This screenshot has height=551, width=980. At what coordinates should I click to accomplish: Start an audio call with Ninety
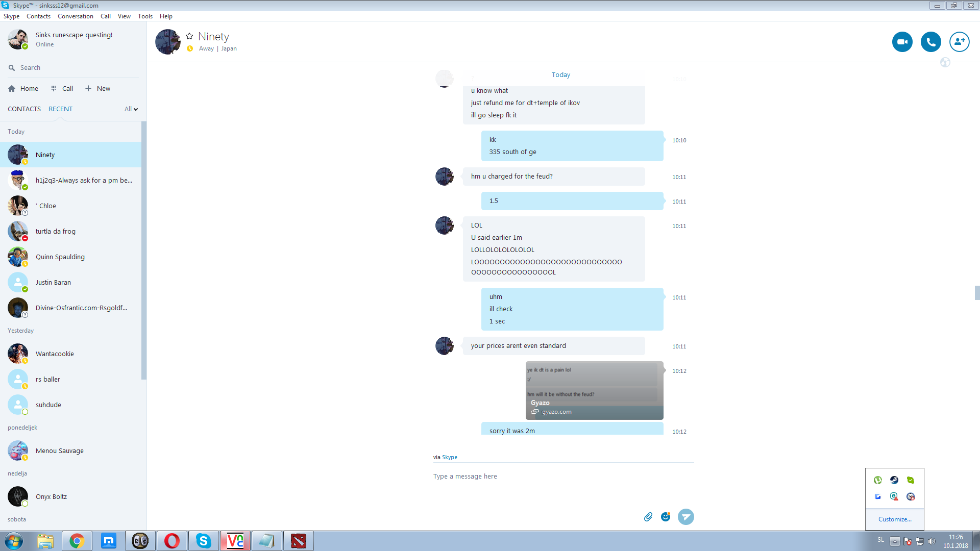tap(930, 42)
